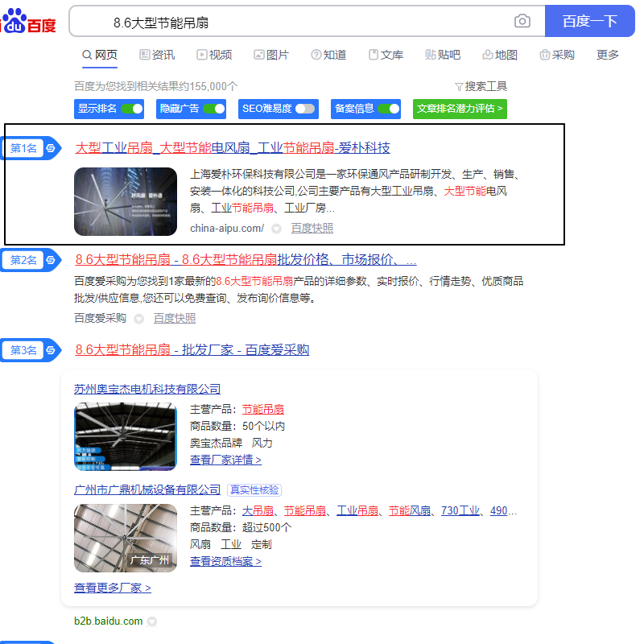
Task: Open the 苏州奥宝杰 warehouse fan thumbnail
Action: pyautogui.click(x=126, y=436)
